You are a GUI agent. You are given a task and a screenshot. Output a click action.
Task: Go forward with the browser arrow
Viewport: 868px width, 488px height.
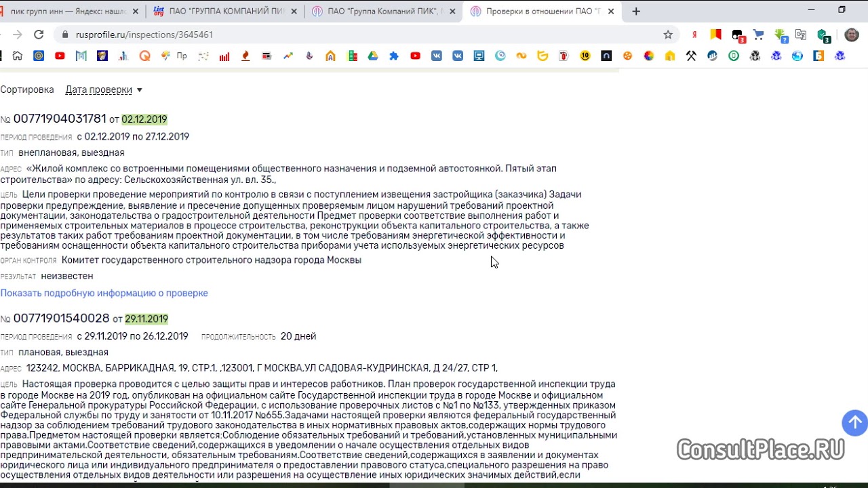17,35
